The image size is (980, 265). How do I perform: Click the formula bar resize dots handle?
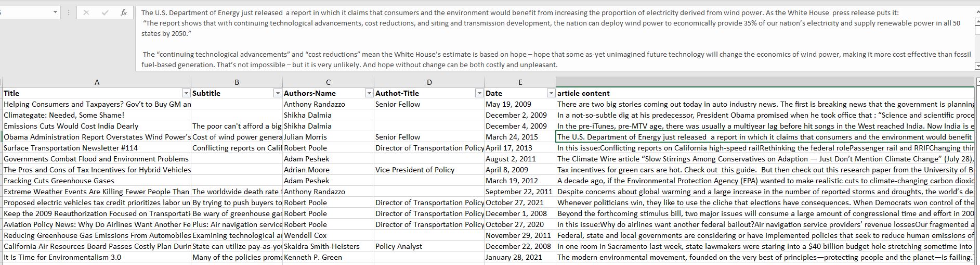click(69, 12)
